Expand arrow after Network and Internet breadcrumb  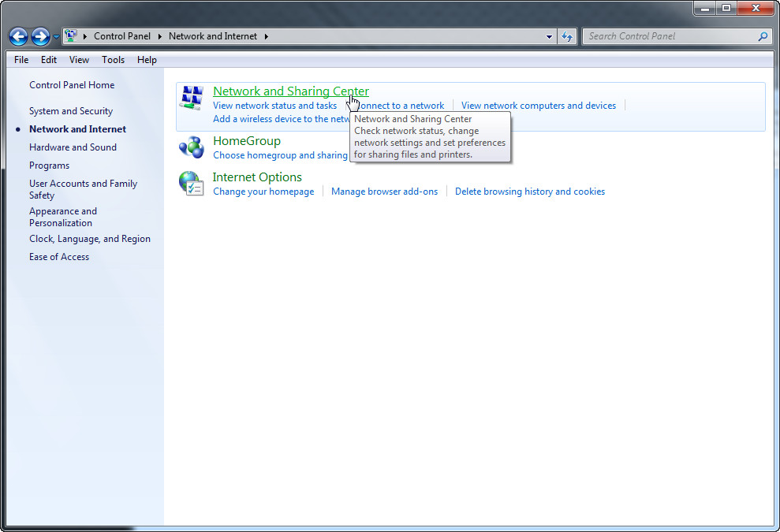266,36
